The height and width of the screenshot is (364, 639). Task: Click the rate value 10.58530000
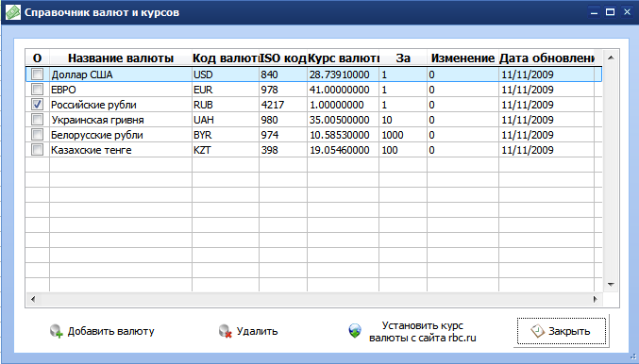[339, 135]
